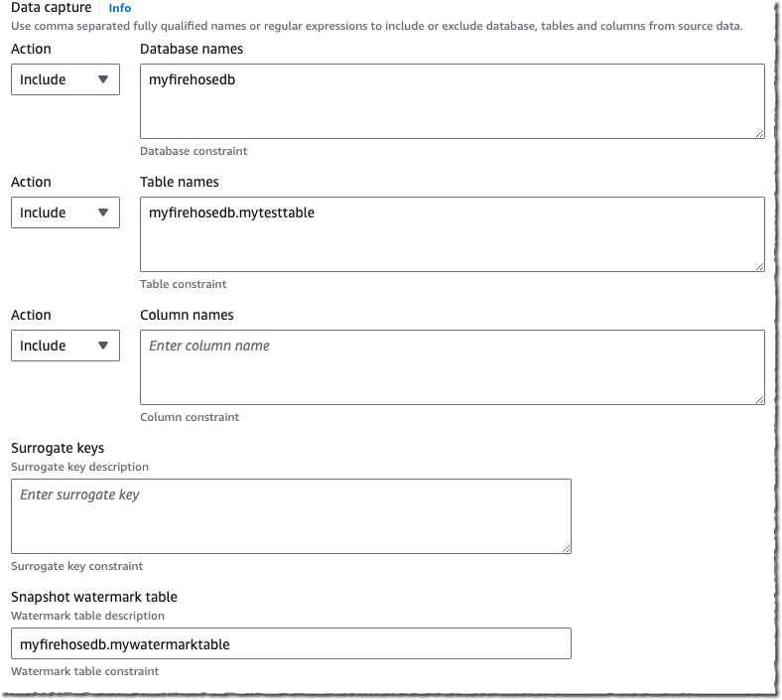Click the Column names label
Screen dimensions: 782x700
(187, 316)
